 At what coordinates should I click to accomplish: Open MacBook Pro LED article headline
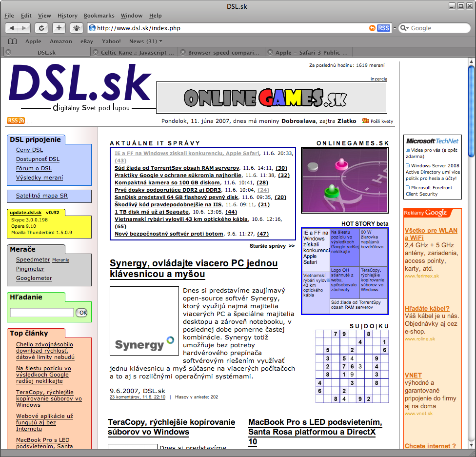[x=315, y=432]
